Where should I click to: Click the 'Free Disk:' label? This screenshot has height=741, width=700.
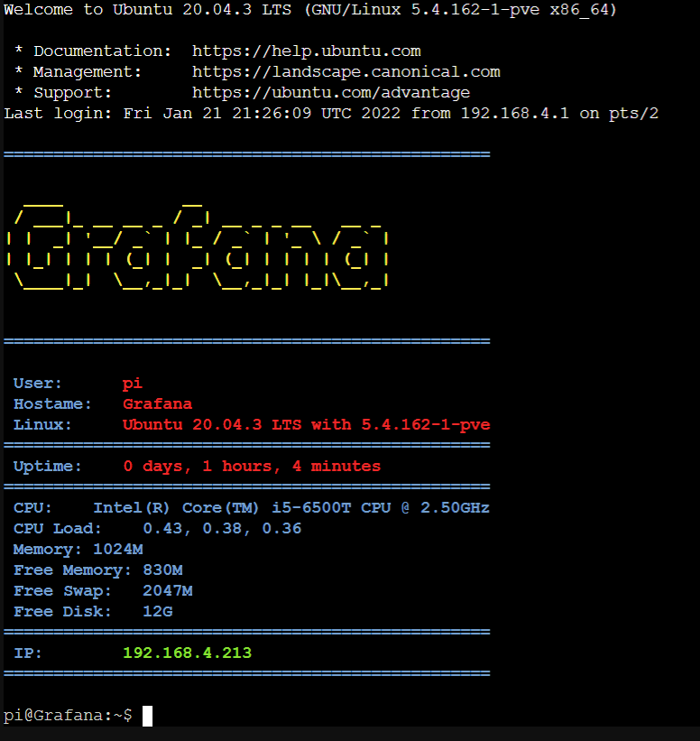tap(62, 612)
